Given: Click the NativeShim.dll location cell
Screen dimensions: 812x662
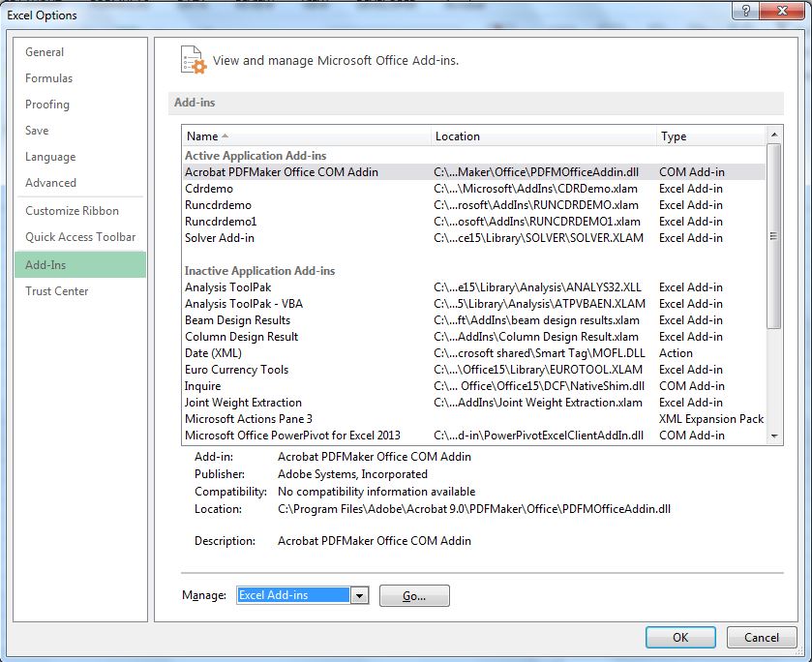Looking at the screenshot, I should pos(539,386).
